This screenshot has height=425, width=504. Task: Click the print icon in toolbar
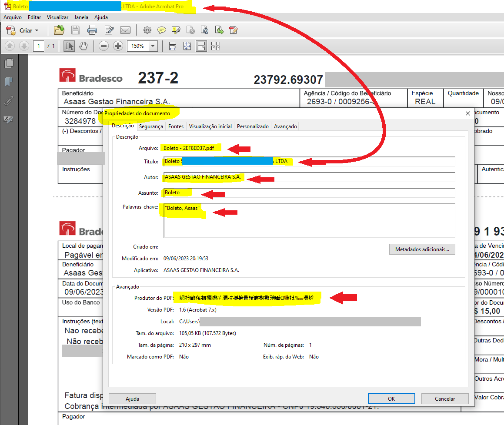[92, 30]
